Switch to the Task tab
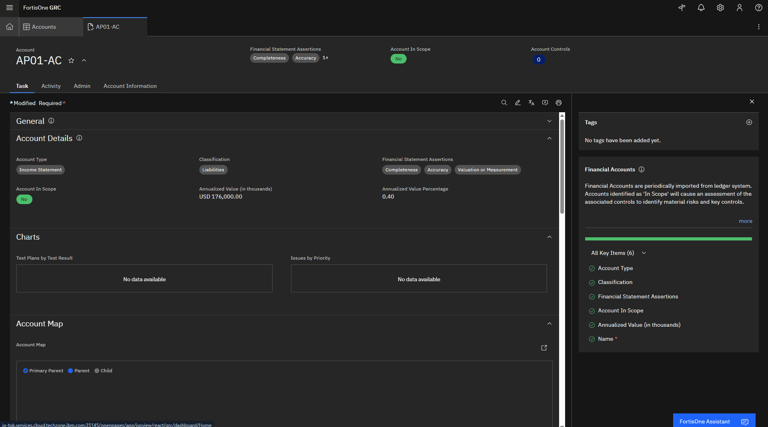768x427 pixels. pos(22,86)
